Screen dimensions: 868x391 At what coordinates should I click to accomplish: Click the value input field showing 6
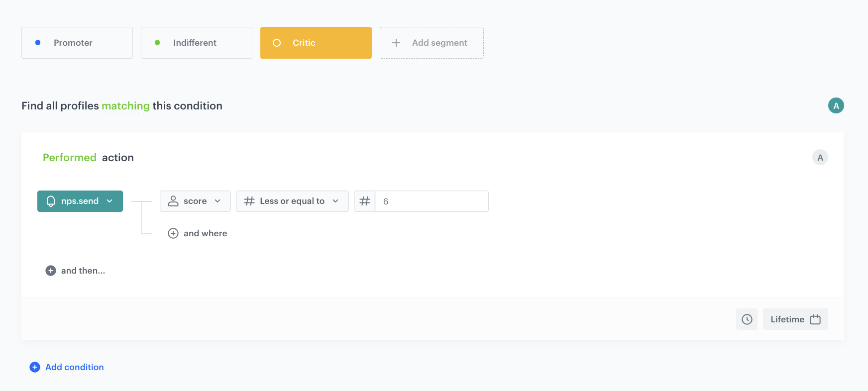coord(432,201)
